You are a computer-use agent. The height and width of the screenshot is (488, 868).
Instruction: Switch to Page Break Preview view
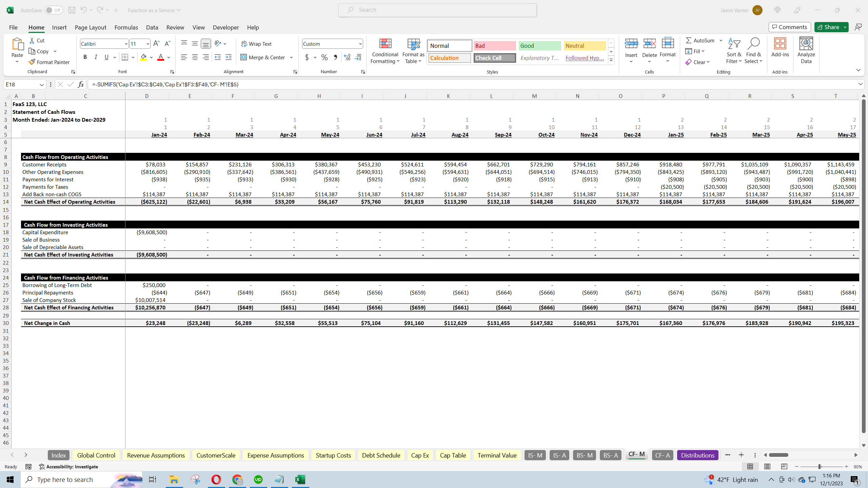click(784, 467)
